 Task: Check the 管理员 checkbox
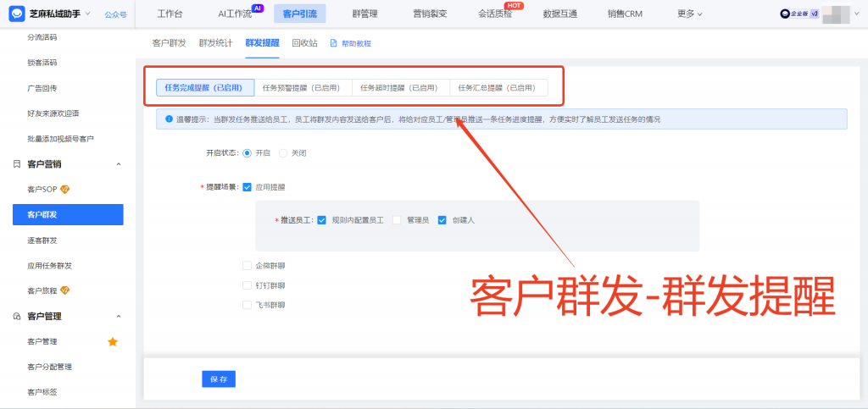(x=397, y=219)
